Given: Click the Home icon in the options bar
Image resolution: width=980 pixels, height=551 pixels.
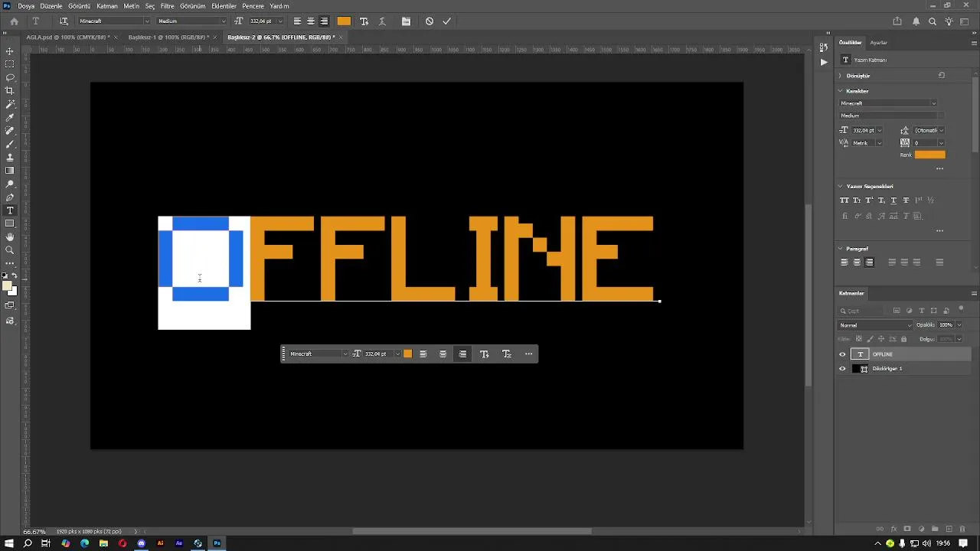Looking at the screenshot, I should pyautogui.click(x=14, y=21).
